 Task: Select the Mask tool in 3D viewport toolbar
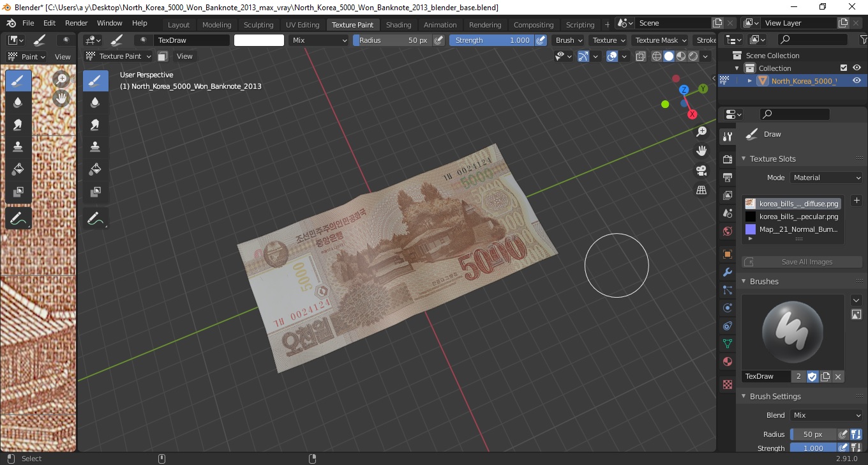point(95,191)
